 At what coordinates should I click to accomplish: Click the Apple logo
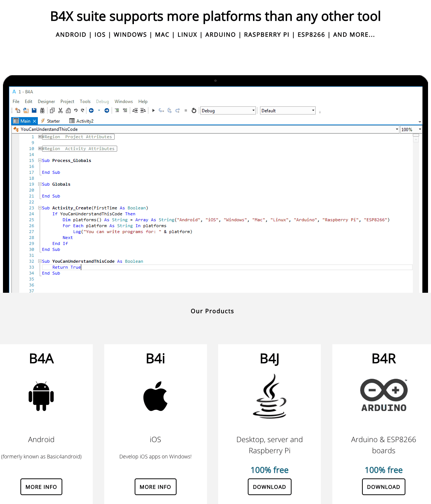click(155, 396)
